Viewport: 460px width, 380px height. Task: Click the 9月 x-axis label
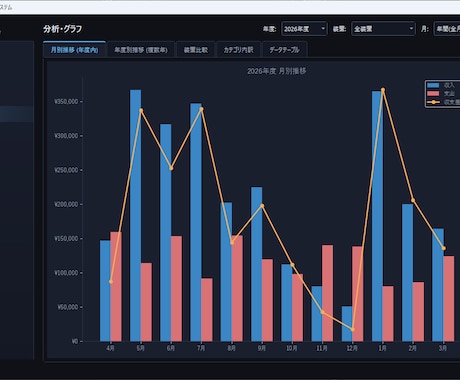[x=262, y=348]
